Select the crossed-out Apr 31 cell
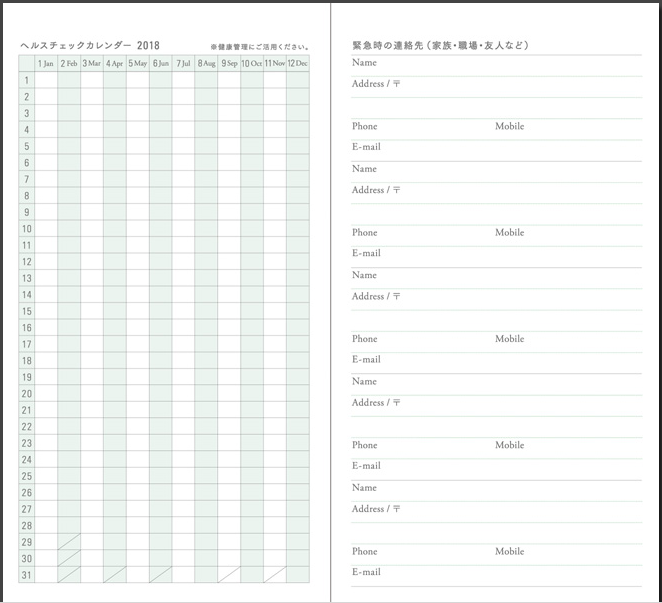 coord(115,575)
